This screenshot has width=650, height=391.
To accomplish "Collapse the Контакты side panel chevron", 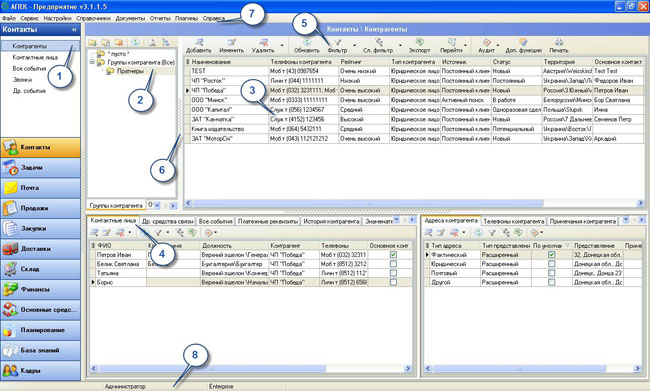I will (74, 29).
